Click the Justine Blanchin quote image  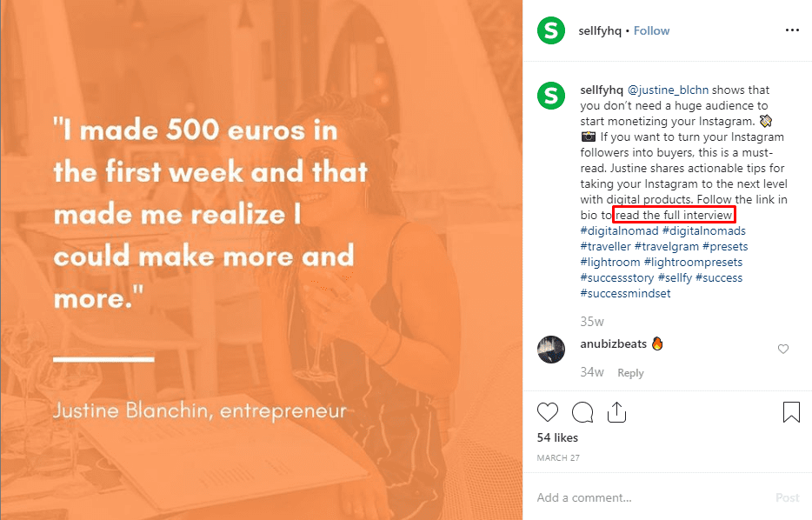click(x=261, y=260)
